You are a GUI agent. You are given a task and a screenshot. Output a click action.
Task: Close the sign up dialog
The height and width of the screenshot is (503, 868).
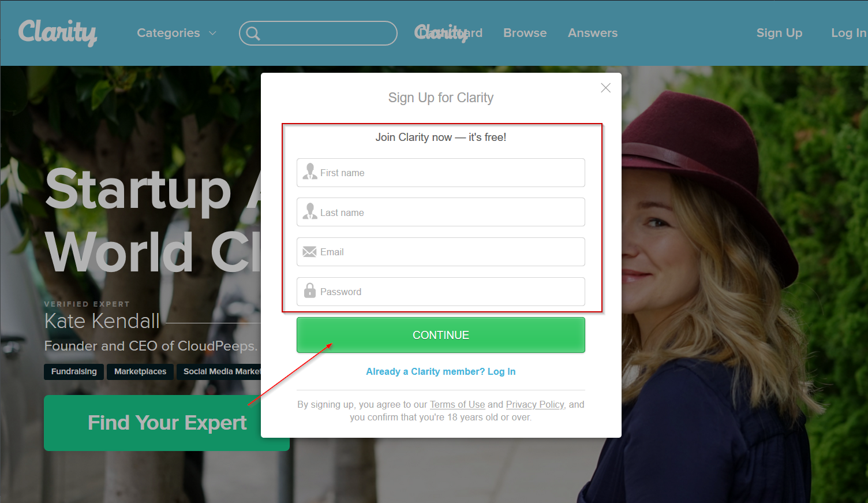pyautogui.click(x=605, y=88)
